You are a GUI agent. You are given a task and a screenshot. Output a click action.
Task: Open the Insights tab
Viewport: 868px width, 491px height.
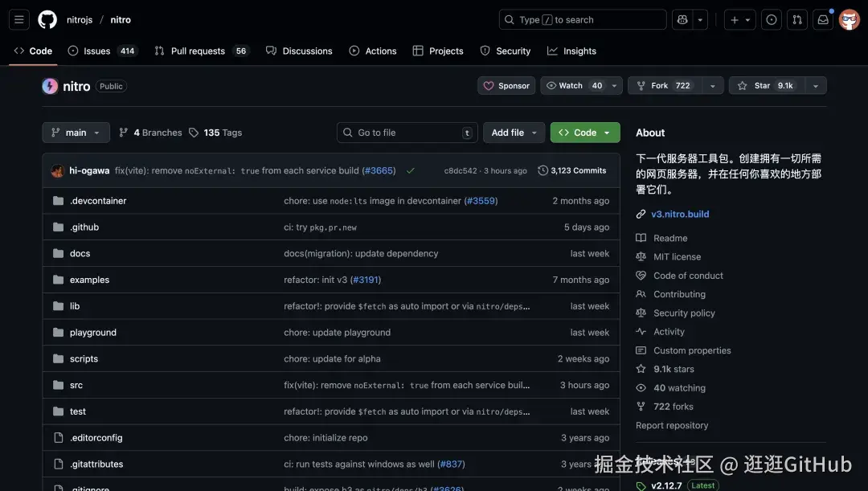click(572, 51)
